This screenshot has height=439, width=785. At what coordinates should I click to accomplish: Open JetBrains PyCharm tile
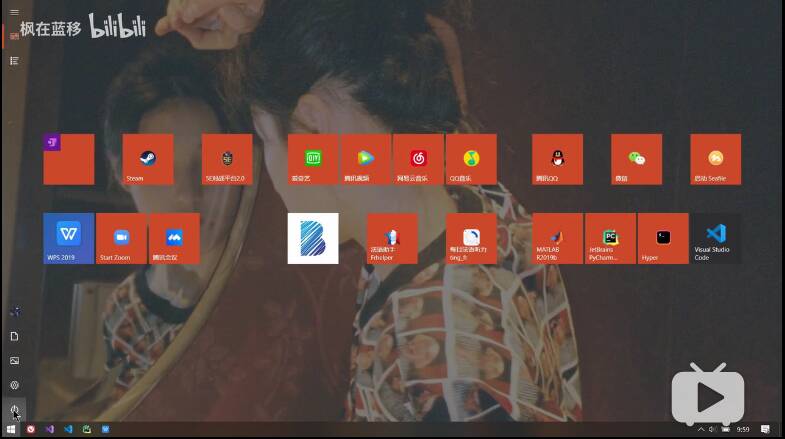(x=610, y=238)
